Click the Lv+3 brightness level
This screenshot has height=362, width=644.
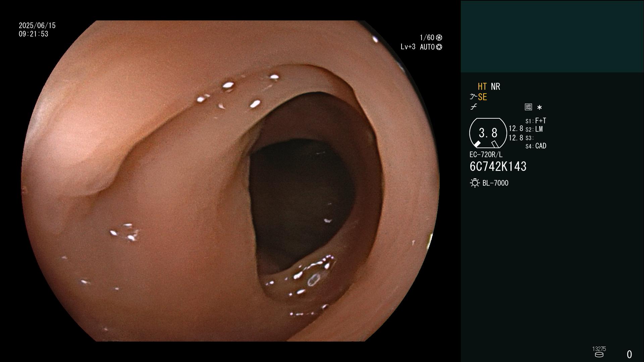pyautogui.click(x=408, y=47)
